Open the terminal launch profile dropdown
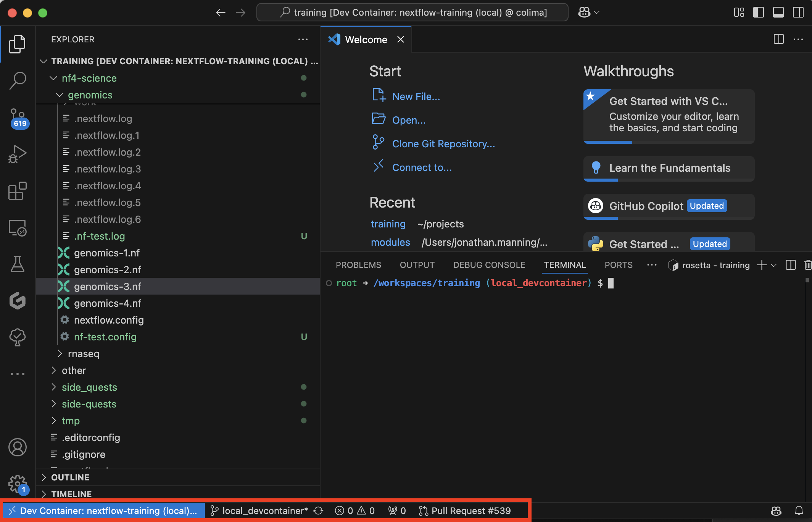Screen dimensions: 812x522 [774, 265]
